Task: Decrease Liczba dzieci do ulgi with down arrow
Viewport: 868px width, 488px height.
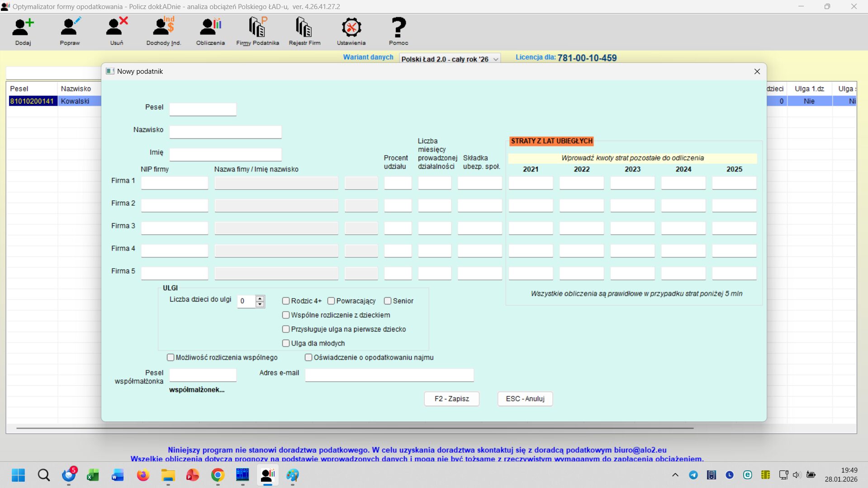Action: pos(260,304)
